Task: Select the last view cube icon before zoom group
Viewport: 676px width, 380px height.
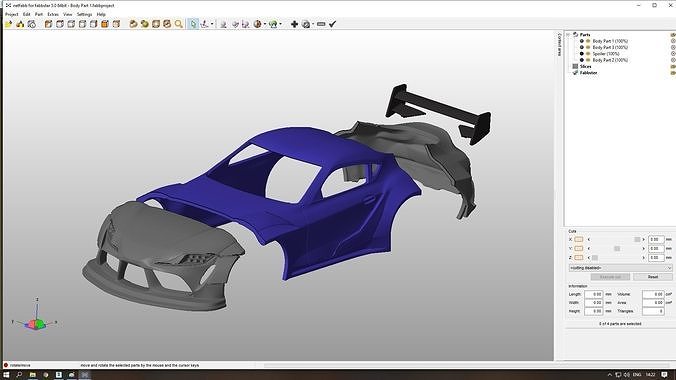Action: (x=116, y=24)
